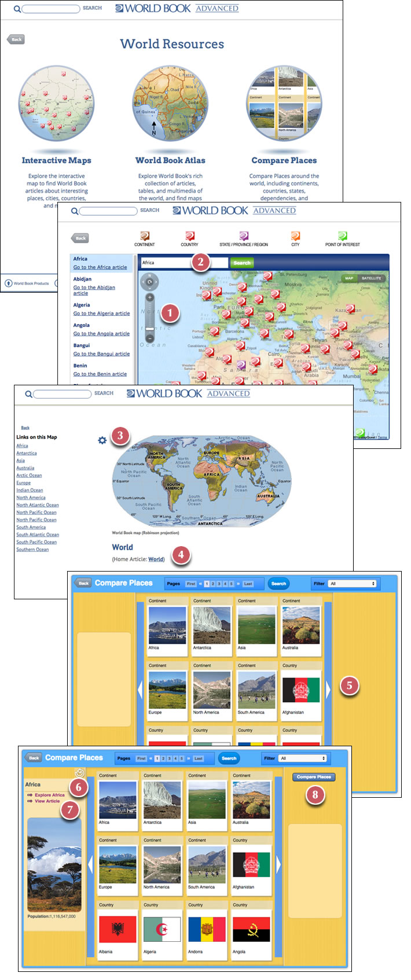The height and width of the screenshot is (980, 411).
Task: Click the Robinson projection world map image
Action: pos(201,481)
